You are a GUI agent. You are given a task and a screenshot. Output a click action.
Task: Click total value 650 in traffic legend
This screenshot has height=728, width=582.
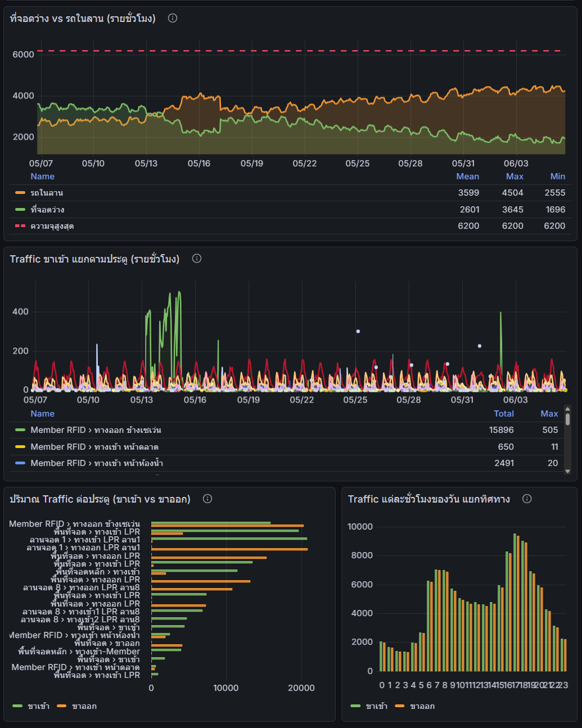506,447
